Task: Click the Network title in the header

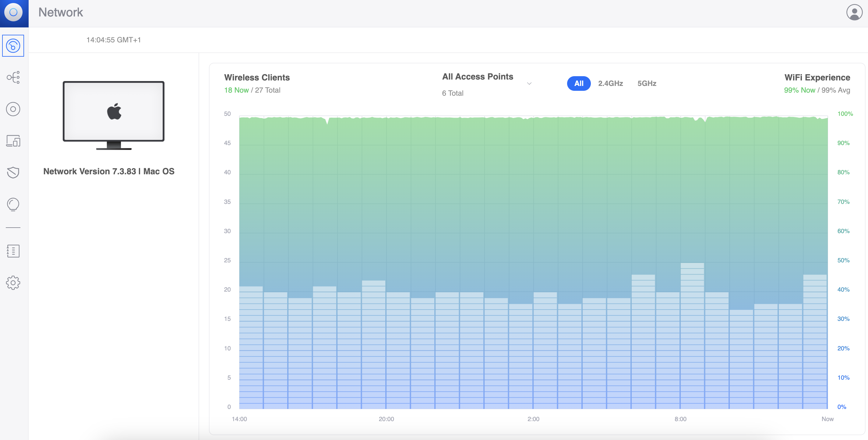Action: point(61,12)
